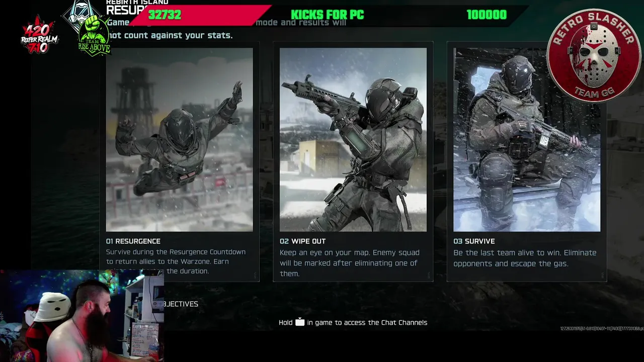Screen dimensions: 644x362
Task: Click the 32732 donation amount
Action: (165, 15)
